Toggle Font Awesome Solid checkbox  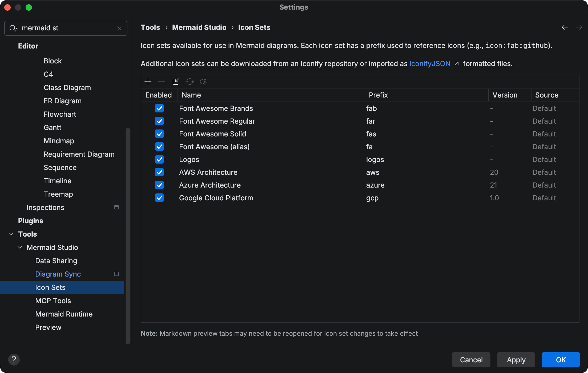tap(159, 134)
